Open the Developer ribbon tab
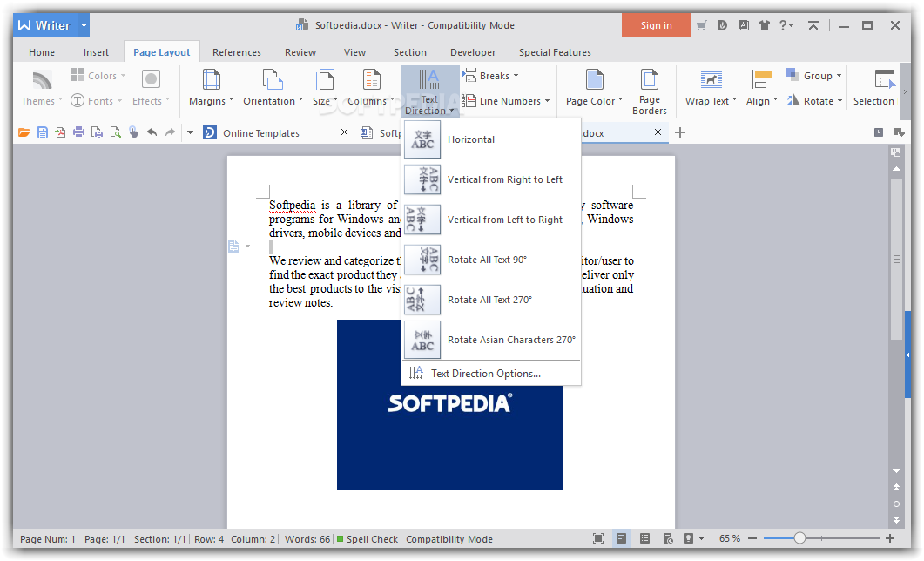This screenshot has height=561, width=924. [x=473, y=52]
